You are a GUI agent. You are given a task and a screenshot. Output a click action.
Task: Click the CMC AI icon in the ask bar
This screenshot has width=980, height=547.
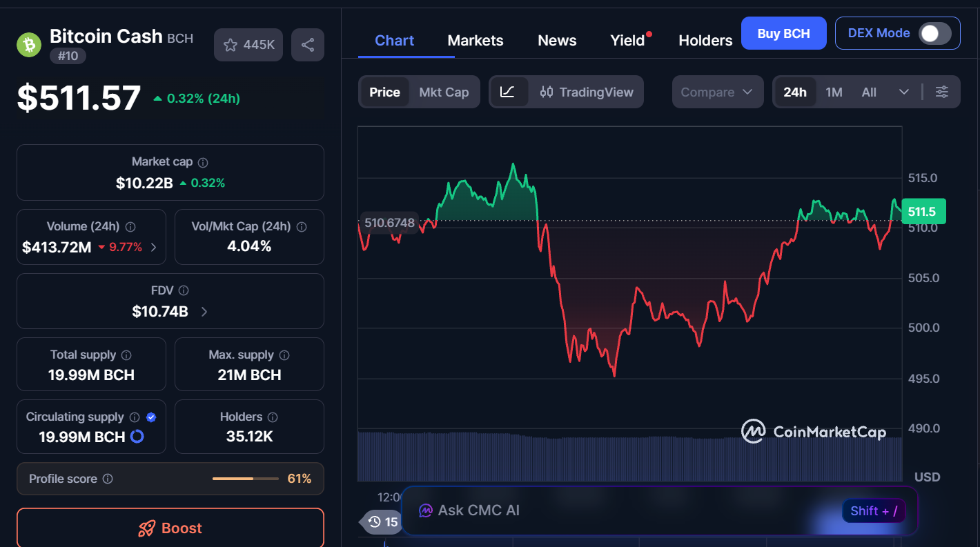(x=427, y=510)
